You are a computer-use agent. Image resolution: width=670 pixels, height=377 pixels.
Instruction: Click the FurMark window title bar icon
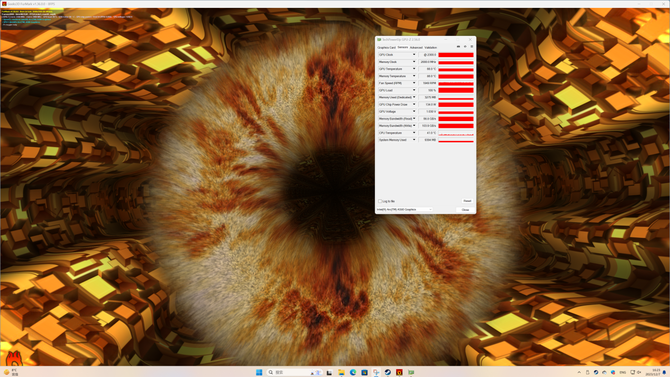click(4, 4)
